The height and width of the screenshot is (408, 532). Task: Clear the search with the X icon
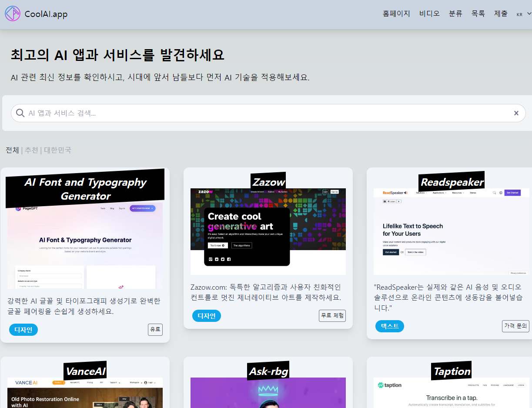click(x=516, y=113)
